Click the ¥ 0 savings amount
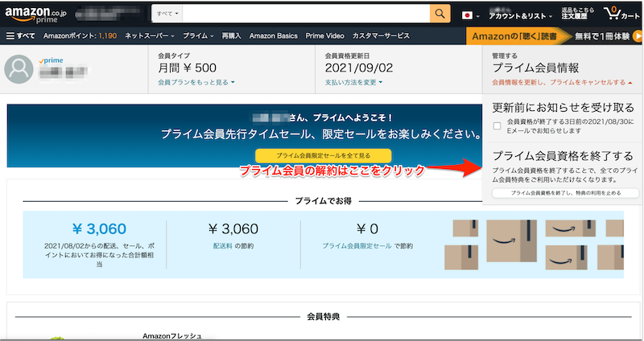Screen dimensions: 644x341 [x=368, y=229]
